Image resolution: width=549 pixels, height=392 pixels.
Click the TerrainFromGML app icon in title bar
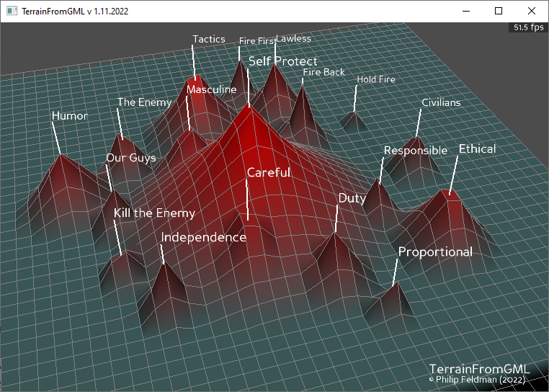(x=11, y=11)
